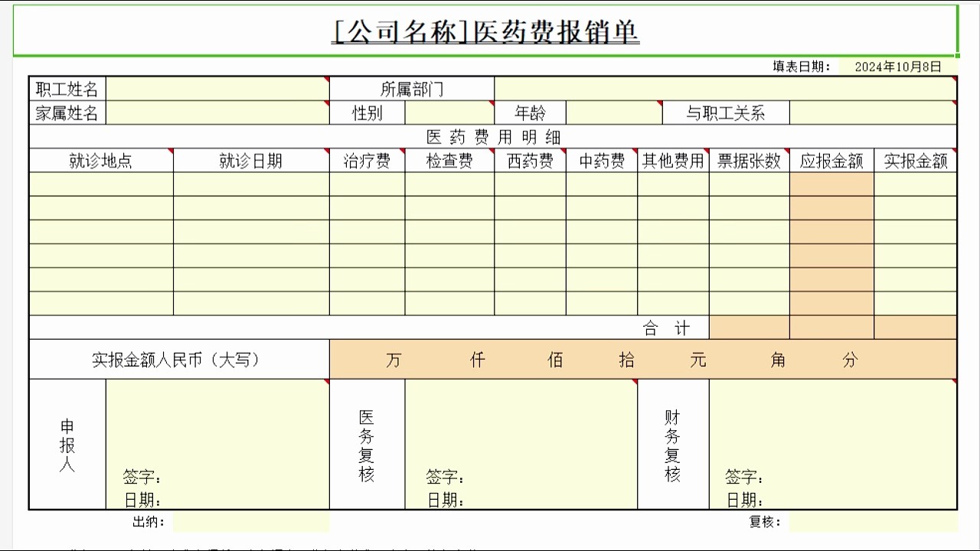Viewport: 980px width, 551px height.
Task: Click the input cell next to 年龄
Action: [x=614, y=112]
